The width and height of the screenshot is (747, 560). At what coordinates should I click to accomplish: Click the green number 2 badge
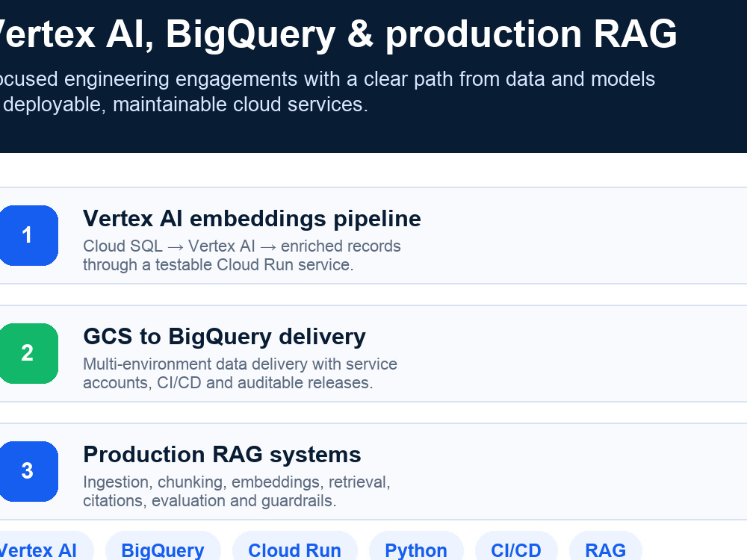(28, 353)
